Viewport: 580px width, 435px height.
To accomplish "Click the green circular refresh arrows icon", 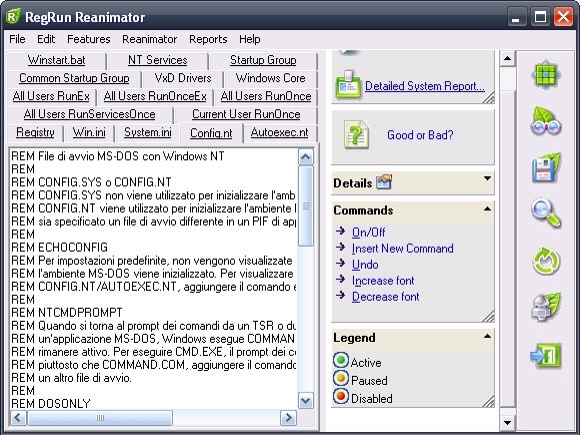I will 546,260.
